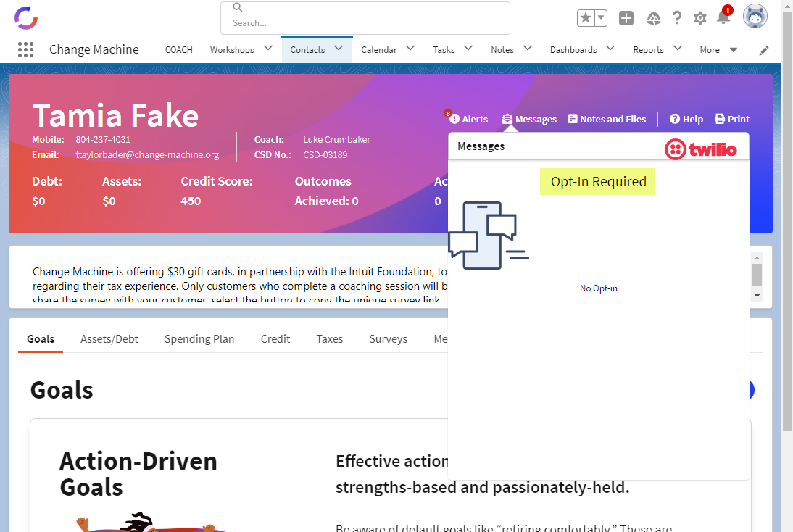Open the COACH nav tab
The height and width of the screenshot is (532, 793).
point(178,49)
